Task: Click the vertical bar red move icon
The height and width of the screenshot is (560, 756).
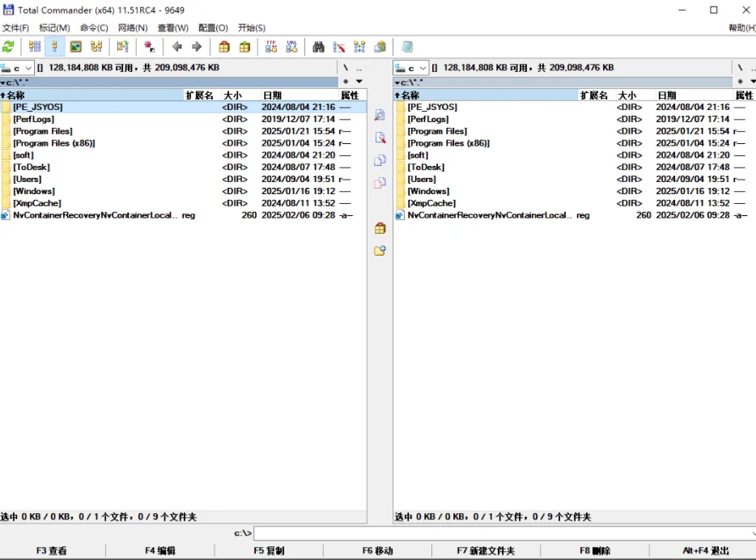Action: click(x=380, y=183)
